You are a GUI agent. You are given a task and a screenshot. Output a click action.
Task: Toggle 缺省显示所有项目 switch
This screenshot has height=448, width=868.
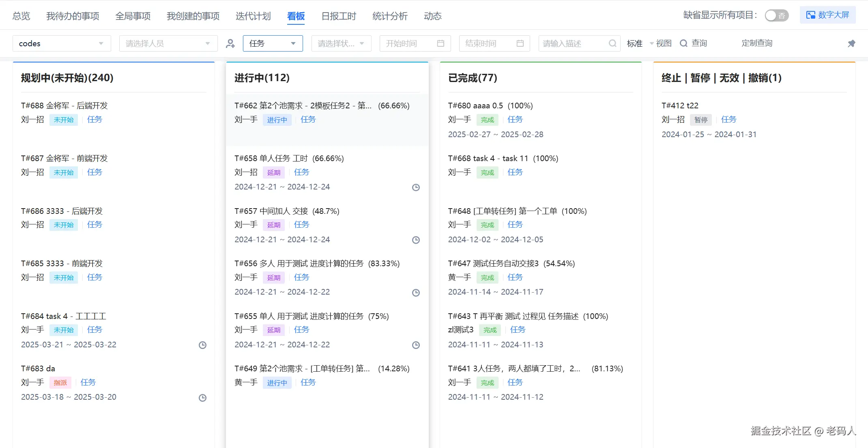[776, 16]
